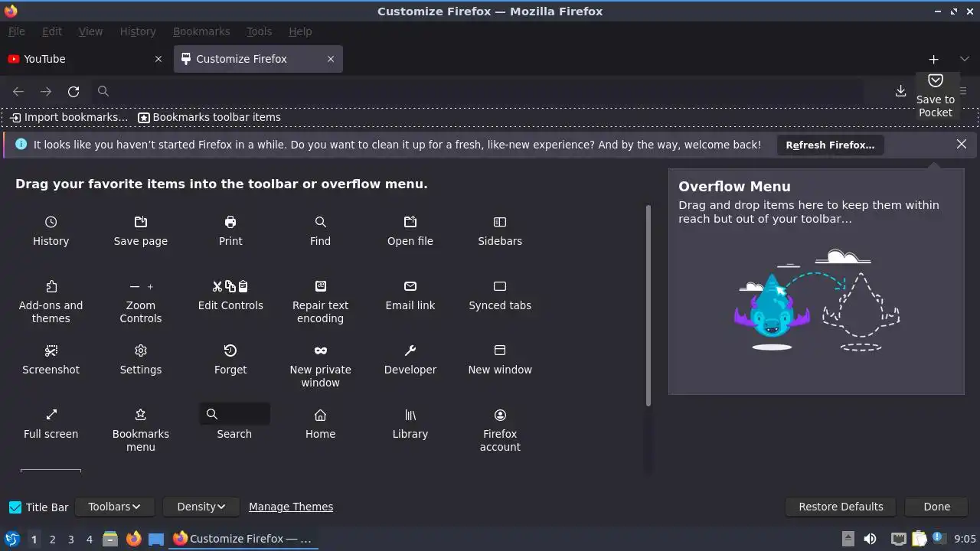The image size is (980, 551).
Task: Click the Save to Pocket icon
Action: point(935,80)
